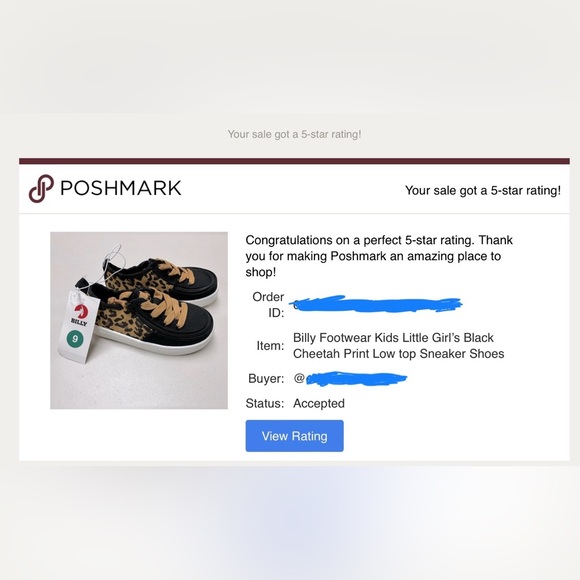Click the Congratulations message paragraph
Screen dimensions: 580x580
pos(379,256)
